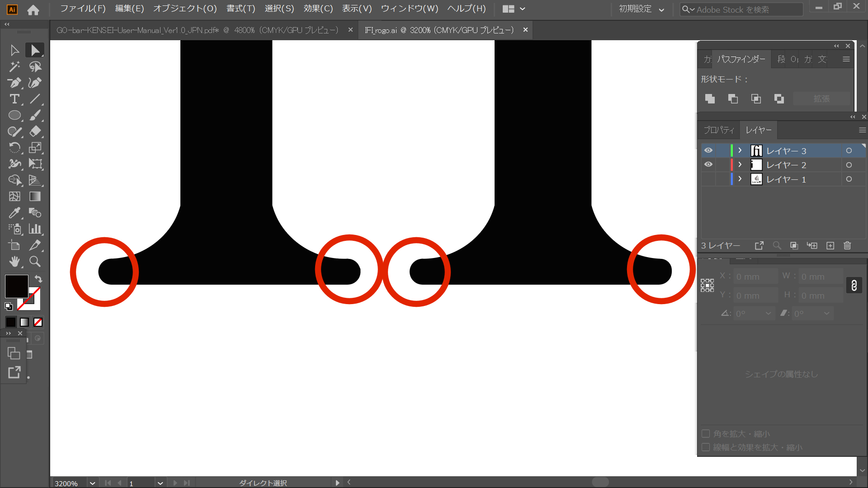Select the Zoom tool
The image size is (868, 488).
35,262
